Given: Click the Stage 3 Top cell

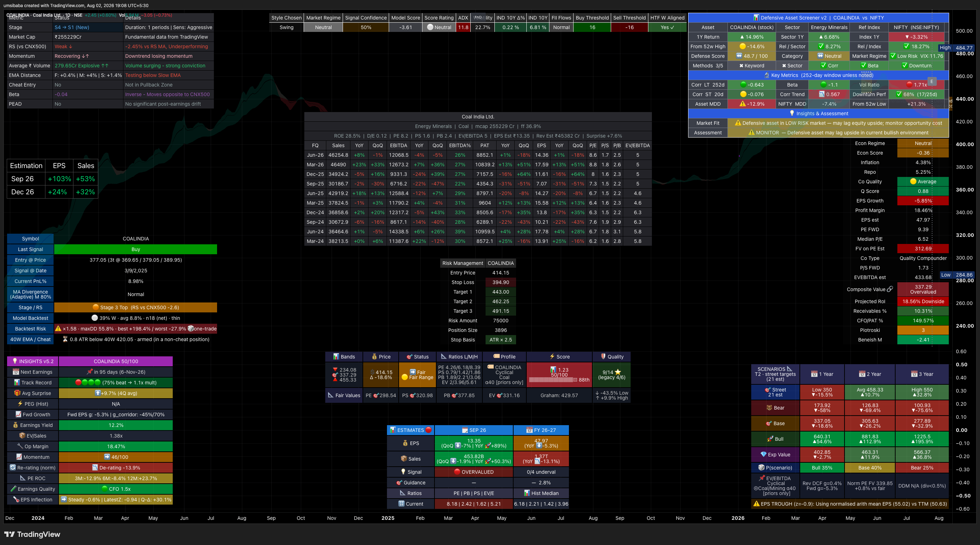Looking at the screenshot, I should tap(136, 307).
